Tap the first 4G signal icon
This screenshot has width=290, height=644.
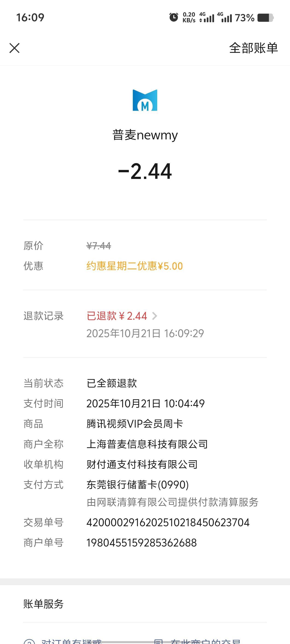[x=207, y=17]
